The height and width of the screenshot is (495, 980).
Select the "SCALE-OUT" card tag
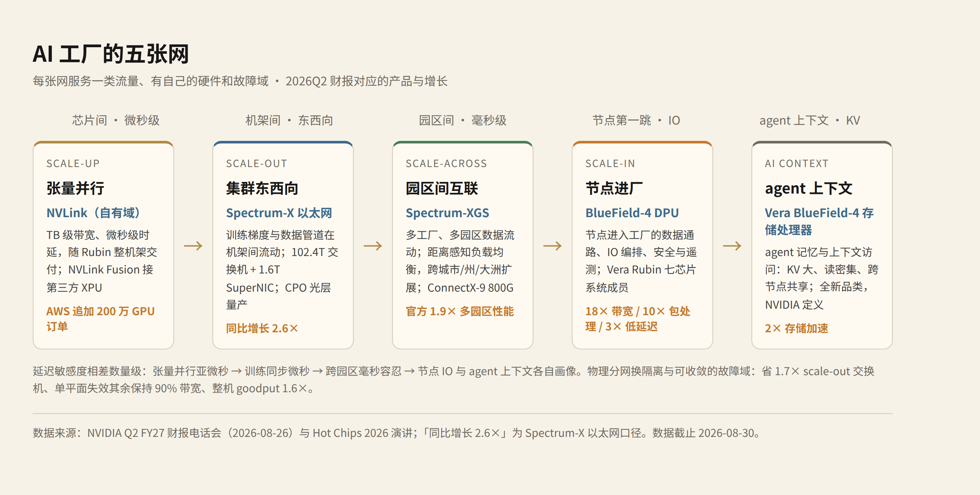point(257,164)
